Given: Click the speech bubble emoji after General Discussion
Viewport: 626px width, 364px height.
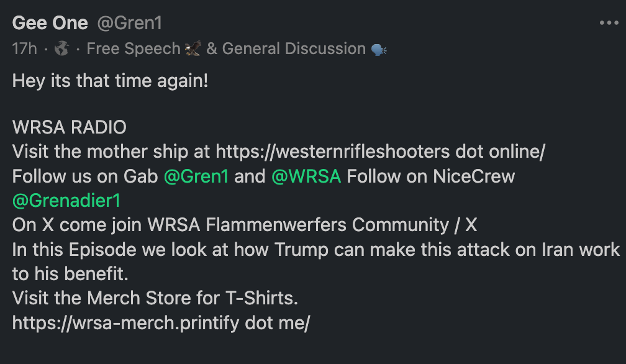Looking at the screenshot, I should tap(379, 49).
